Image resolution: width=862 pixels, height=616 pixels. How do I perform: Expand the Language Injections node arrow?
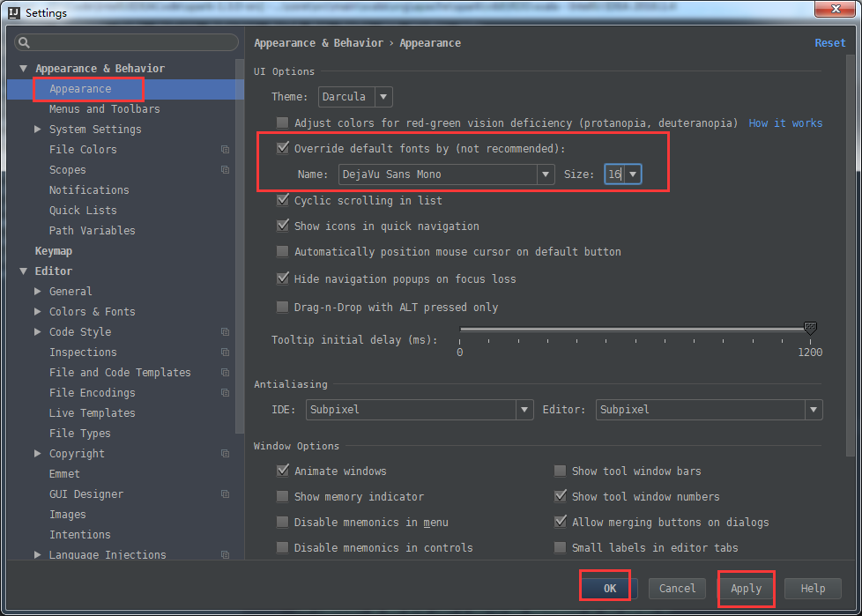(37, 555)
